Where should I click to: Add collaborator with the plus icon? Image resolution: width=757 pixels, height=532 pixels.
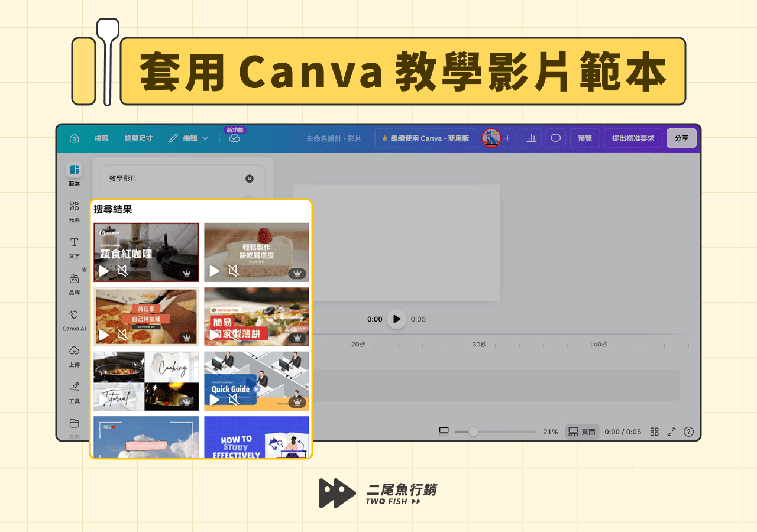[x=507, y=138]
